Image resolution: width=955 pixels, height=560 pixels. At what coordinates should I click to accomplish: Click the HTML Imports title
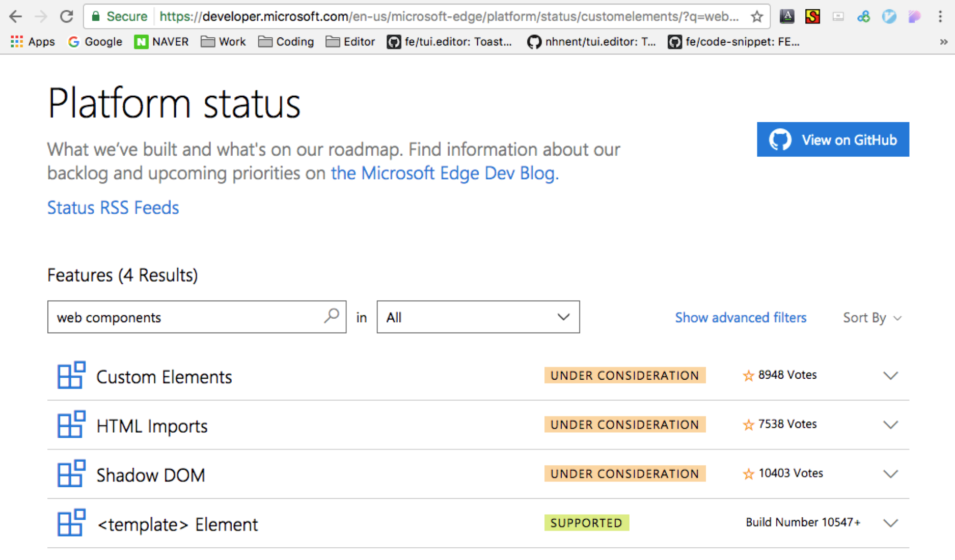[152, 426]
